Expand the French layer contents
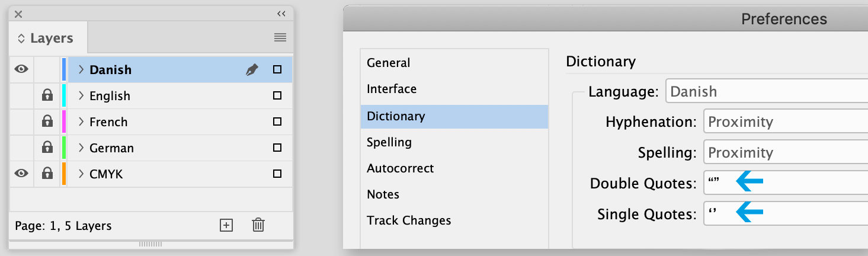This screenshot has height=256, width=868. tap(82, 122)
